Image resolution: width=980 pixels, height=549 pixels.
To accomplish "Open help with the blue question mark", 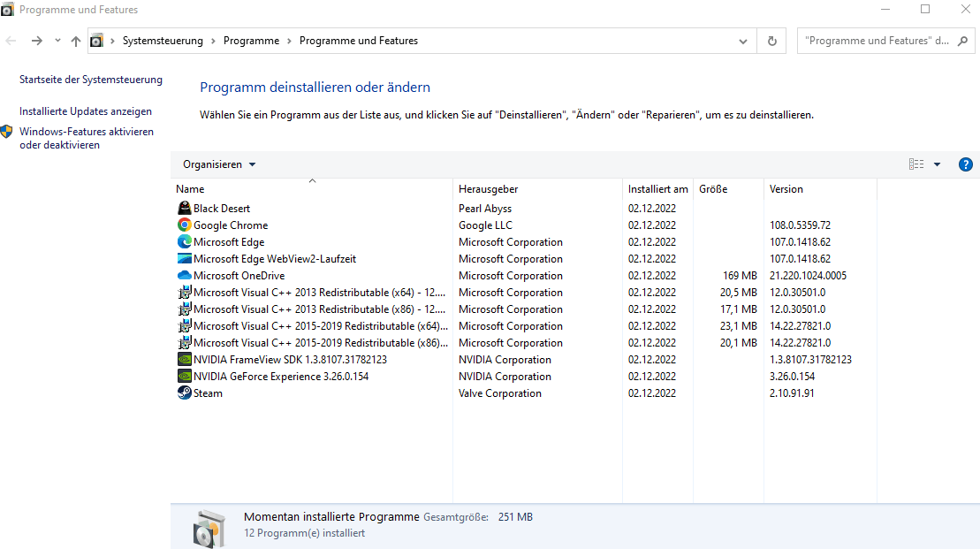I will tap(966, 164).
